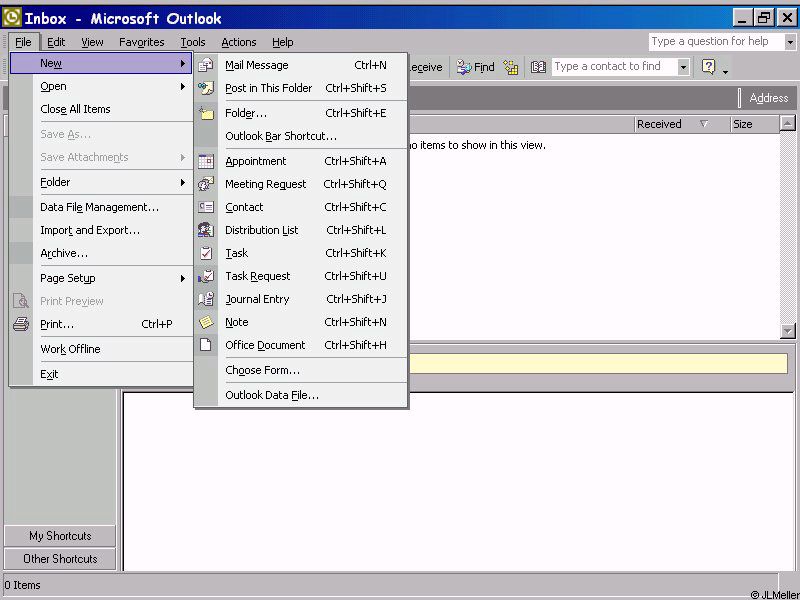800x600 pixels.
Task: Click the Other Shortcuts group button
Action: [60, 559]
